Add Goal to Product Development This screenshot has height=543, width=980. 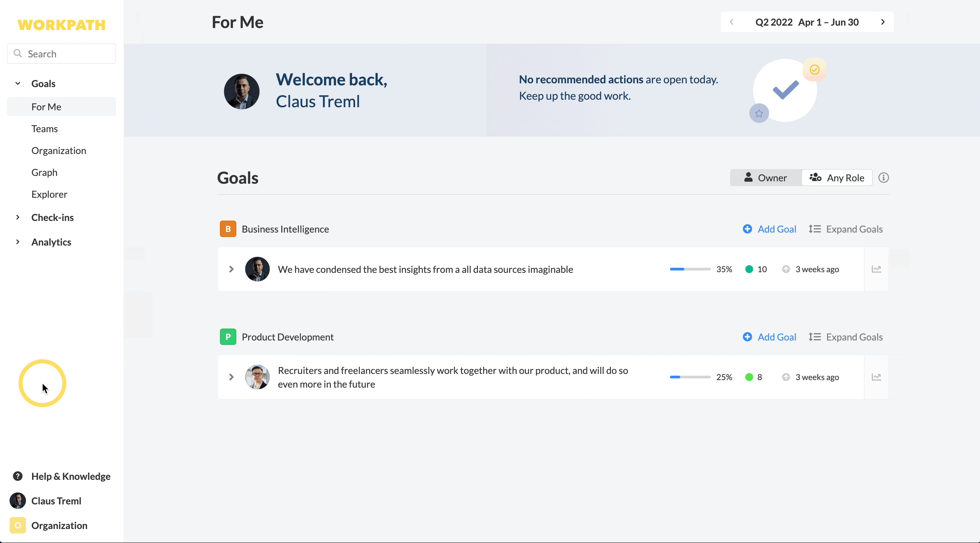(769, 337)
